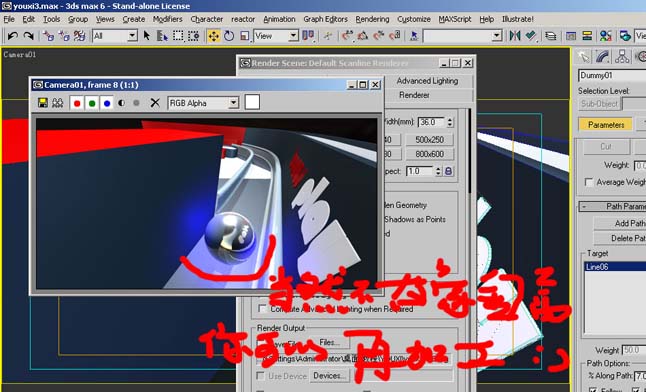Screen dimensions: 646x392
Task: Collapse the Path Parameters rollout
Action: click(585, 207)
